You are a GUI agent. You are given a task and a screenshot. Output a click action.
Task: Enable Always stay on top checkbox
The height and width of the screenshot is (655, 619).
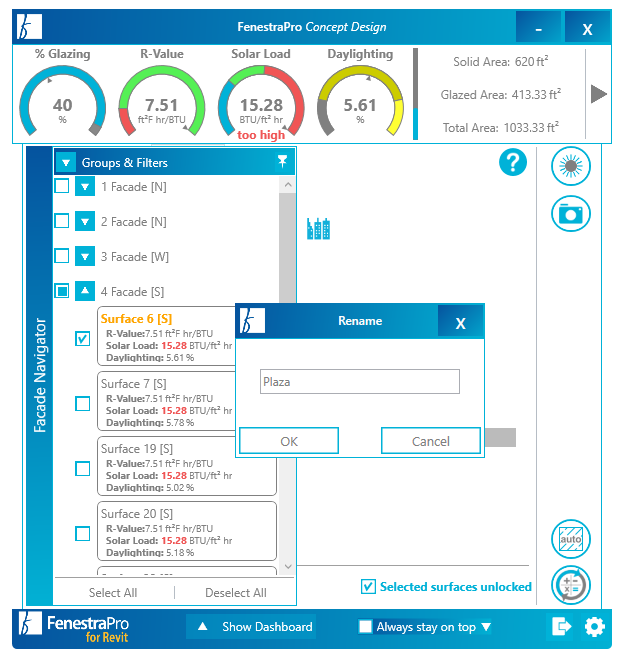click(x=365, y=627)
